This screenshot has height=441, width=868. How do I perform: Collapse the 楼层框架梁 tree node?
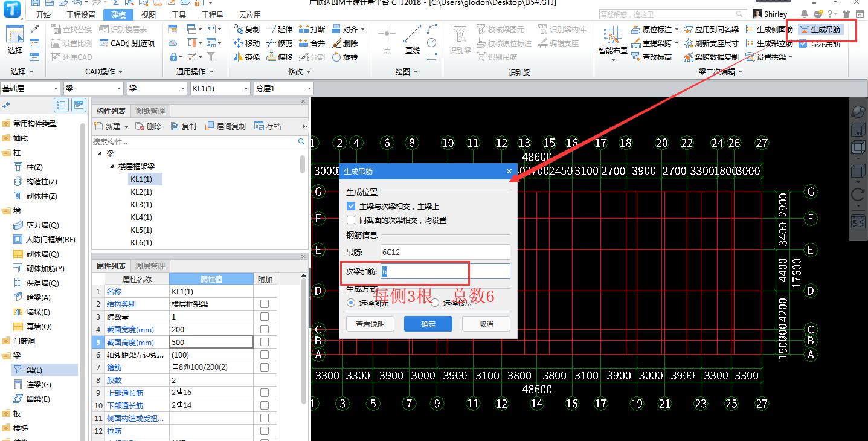(x=112, y=166)
